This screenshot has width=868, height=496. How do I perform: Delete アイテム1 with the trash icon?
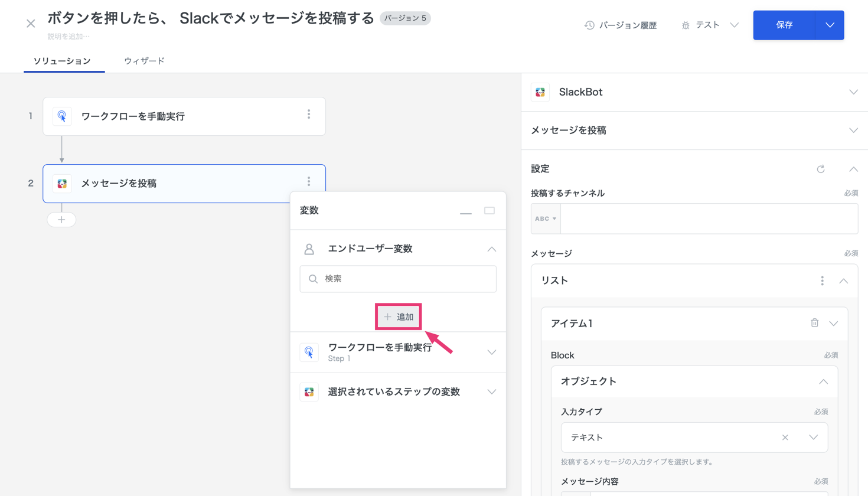click(814, 323)
